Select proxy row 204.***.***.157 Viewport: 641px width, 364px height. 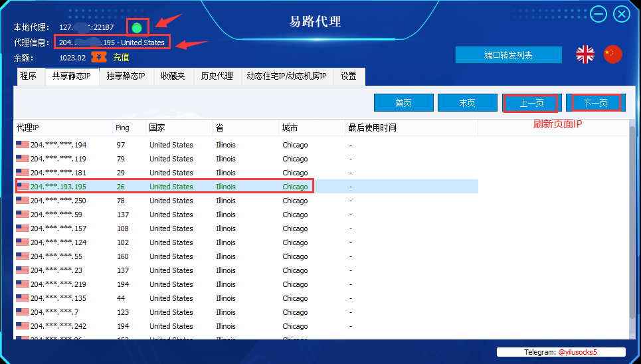(x=246, y=228)
